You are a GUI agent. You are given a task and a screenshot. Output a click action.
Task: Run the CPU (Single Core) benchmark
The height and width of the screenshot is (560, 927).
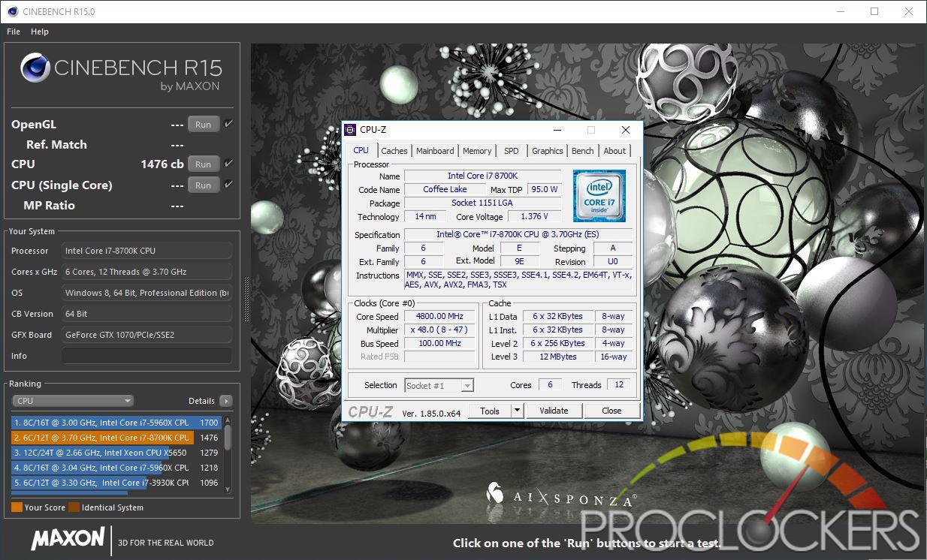(203, 185)
